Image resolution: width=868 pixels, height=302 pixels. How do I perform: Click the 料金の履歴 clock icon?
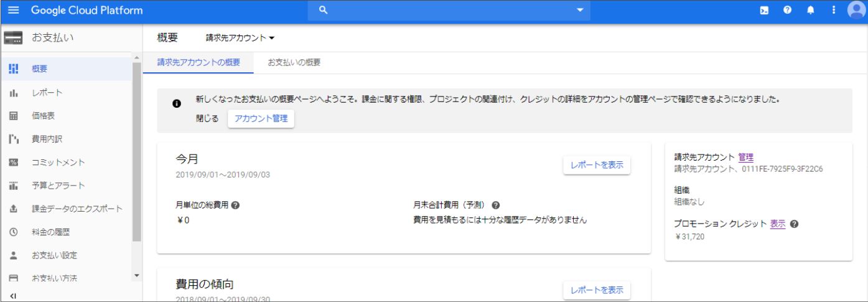[13, 232]
